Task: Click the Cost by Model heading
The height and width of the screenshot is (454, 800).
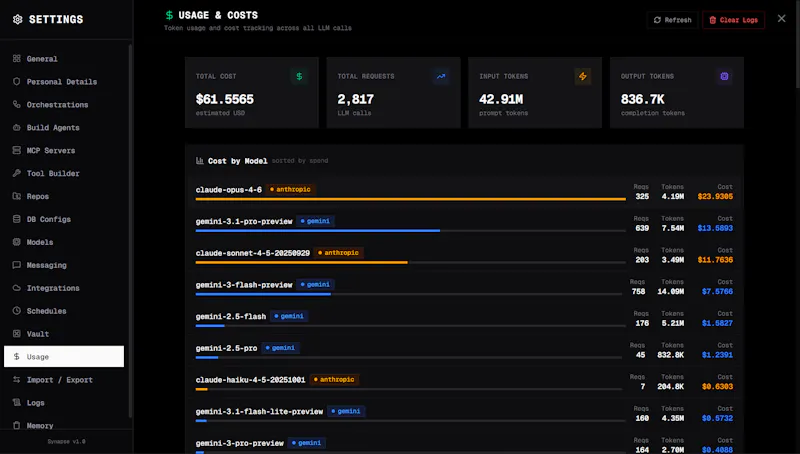Action: pyautogui.click(x=238, y=161)
